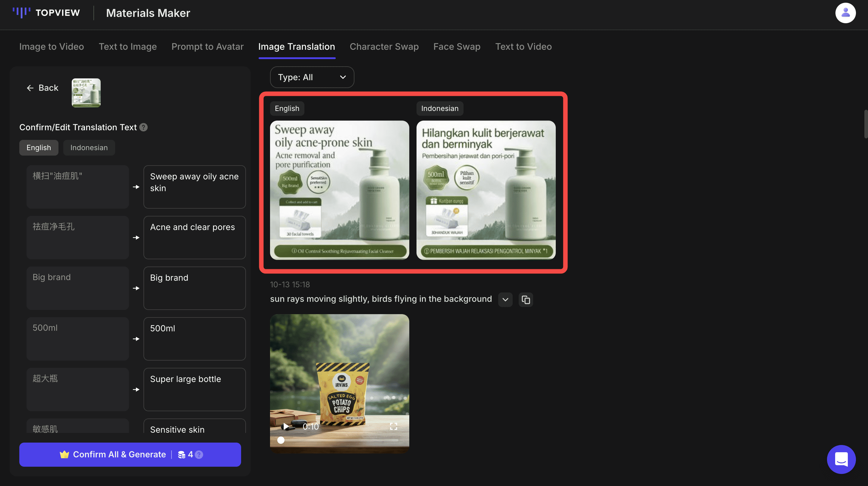Edit the 'Super large bottle' translation field
The width and height of the screenshot is (868, 486).
click(194, 389)
